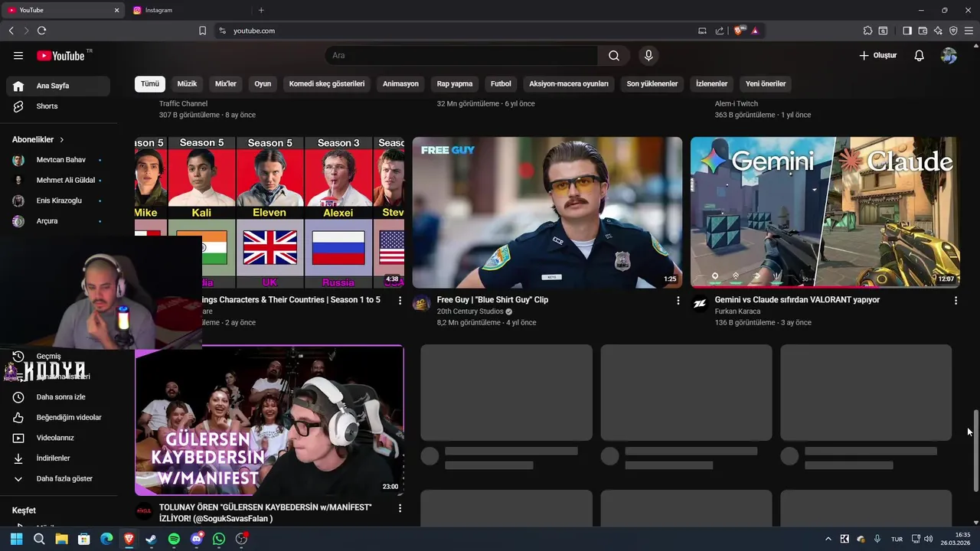Click the browser reload button
This screenshot has width=980, height=551.
[41, 31]
